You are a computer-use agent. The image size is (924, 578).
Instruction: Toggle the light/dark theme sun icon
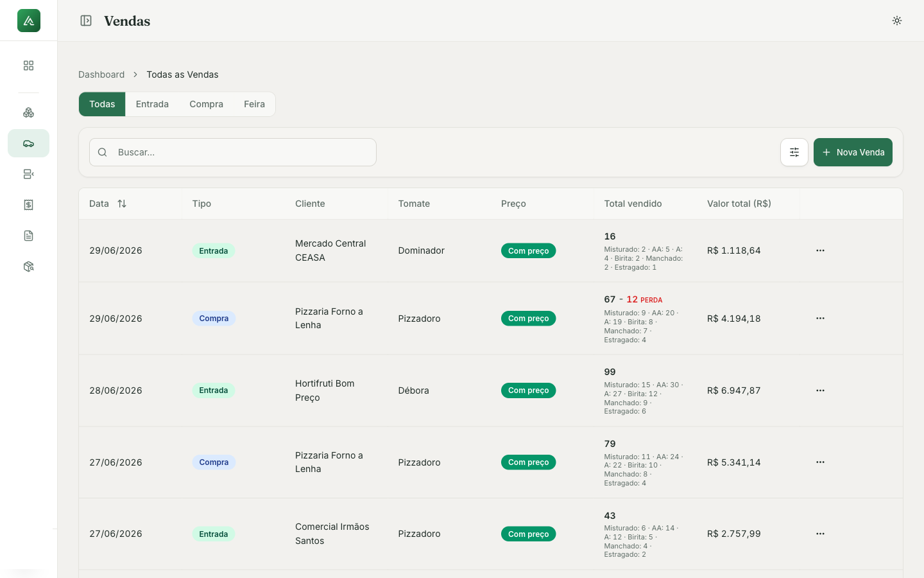(897, 21)
